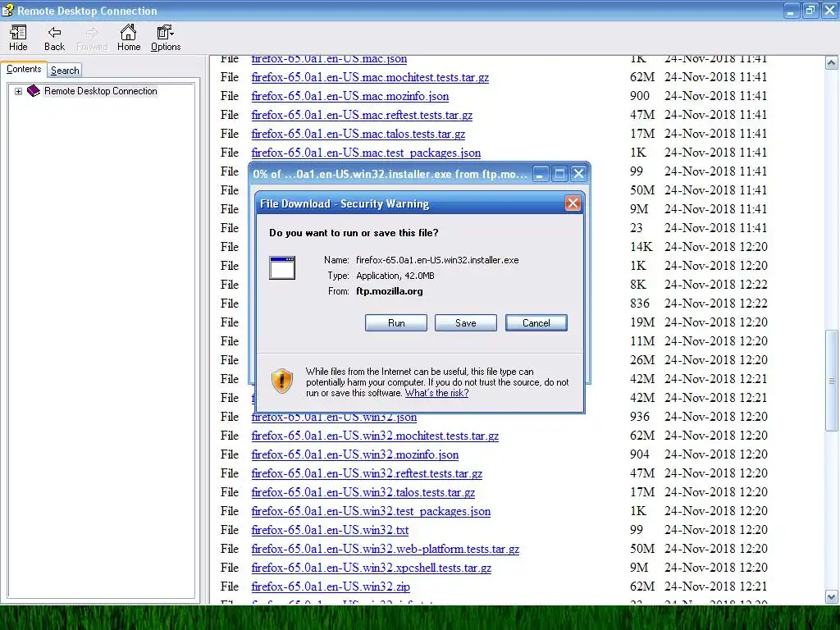
Task: Open the "What's the risk?" link
Action: 436,393
